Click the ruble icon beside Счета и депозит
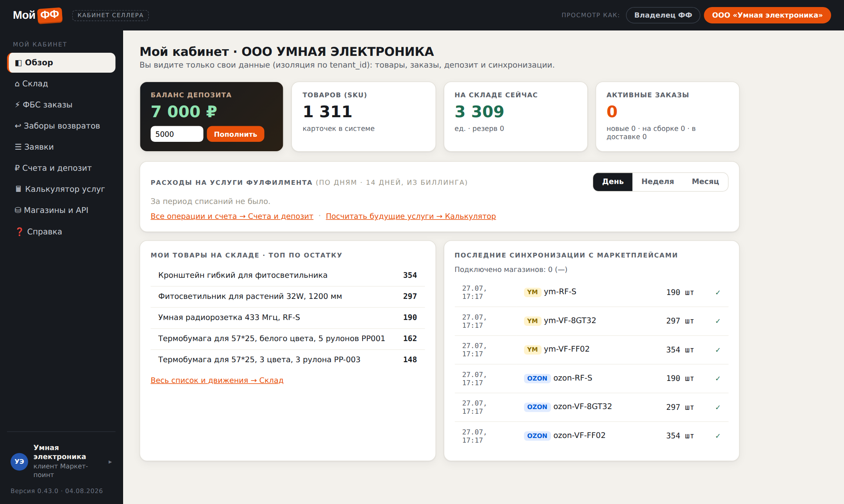The height and width of the screenshot is (504, 844). click(17, 168)
